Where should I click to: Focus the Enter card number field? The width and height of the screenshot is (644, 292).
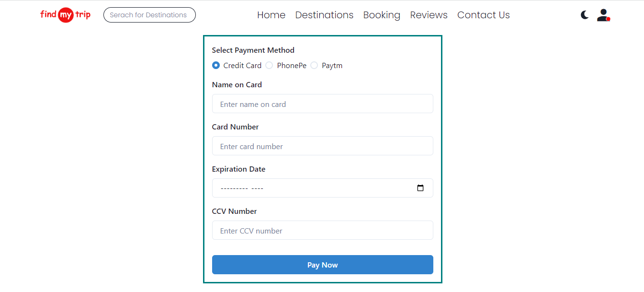click(322, 146)
